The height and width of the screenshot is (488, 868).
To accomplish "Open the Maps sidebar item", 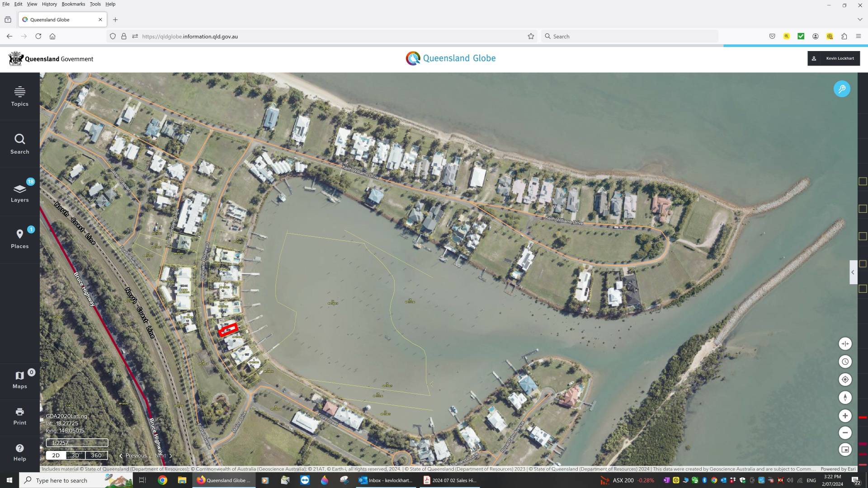I will point(19,380).
